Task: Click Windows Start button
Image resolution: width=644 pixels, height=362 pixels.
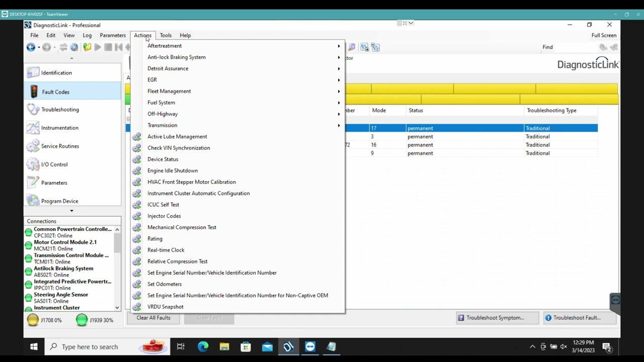Action: (x=34, y=347)
